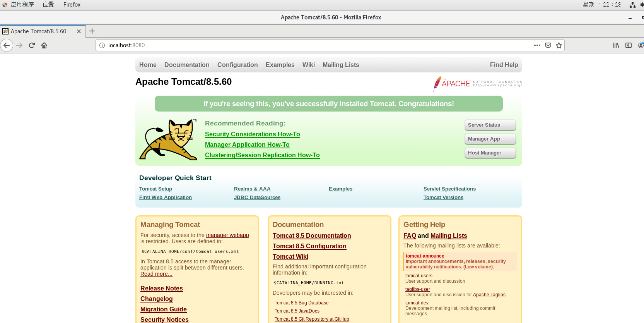Open Manager Application How-To link
The width and height of the screenshot is (644, 323).
pyautogui.click(x=247, y=145)
